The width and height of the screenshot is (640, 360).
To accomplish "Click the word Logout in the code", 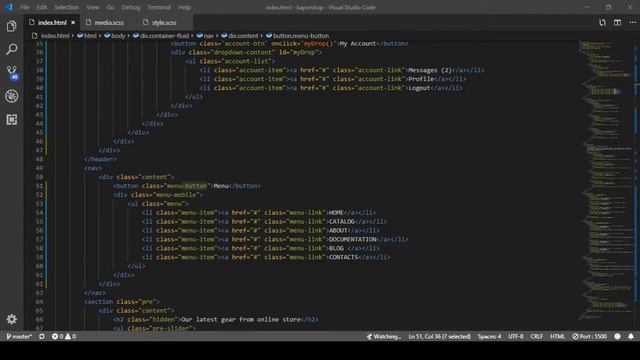I will [x=419, y=88].
